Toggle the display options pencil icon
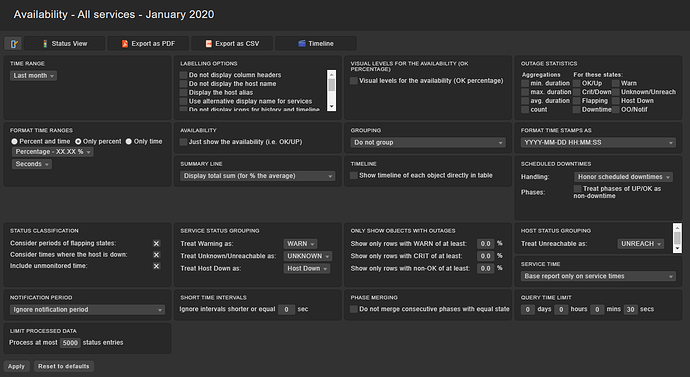The image size is (690, 377). click(13, 44)
